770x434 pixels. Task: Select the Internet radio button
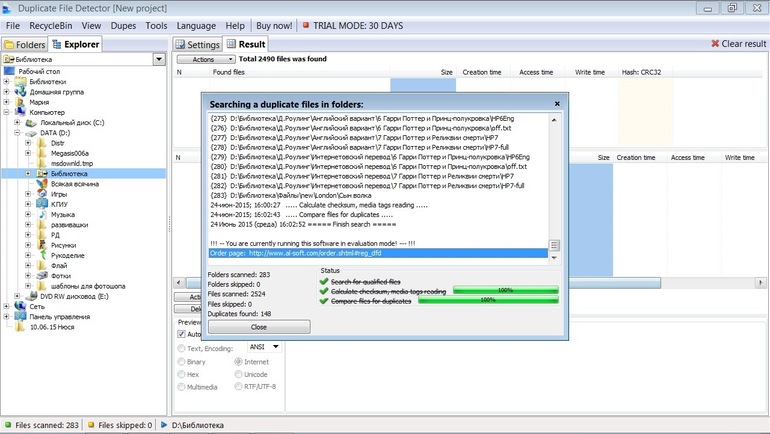239,362
